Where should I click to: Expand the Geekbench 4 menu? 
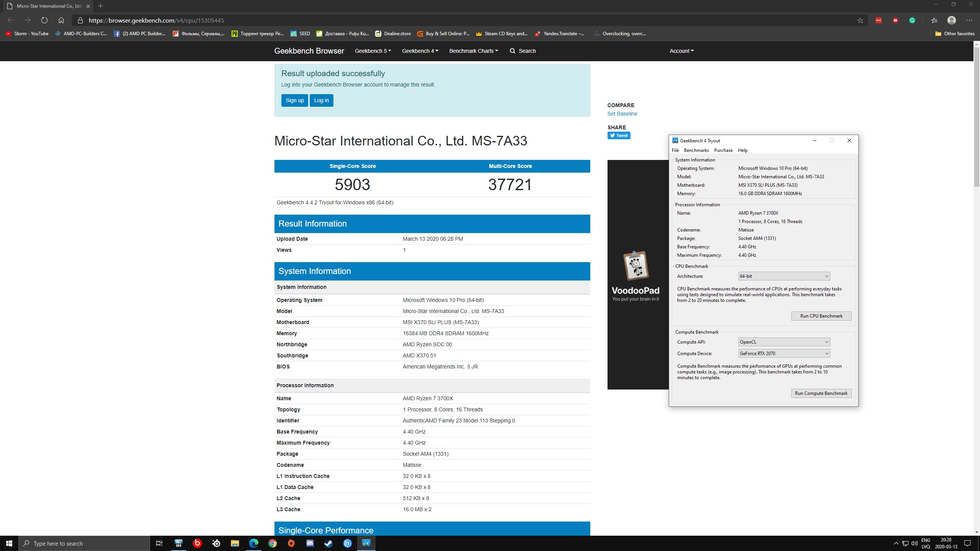tap(420, 51)
